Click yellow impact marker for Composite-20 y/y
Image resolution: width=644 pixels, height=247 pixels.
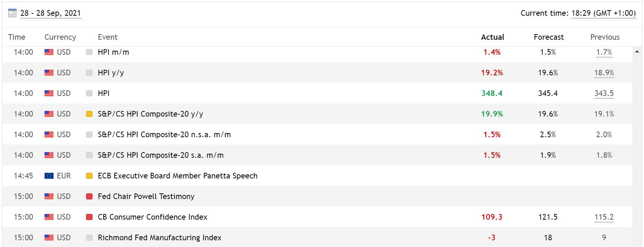click(89, 114)
